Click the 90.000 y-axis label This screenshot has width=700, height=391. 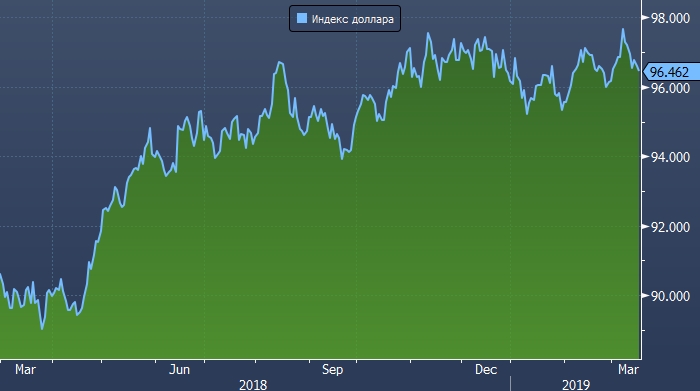tap(670, 296)
